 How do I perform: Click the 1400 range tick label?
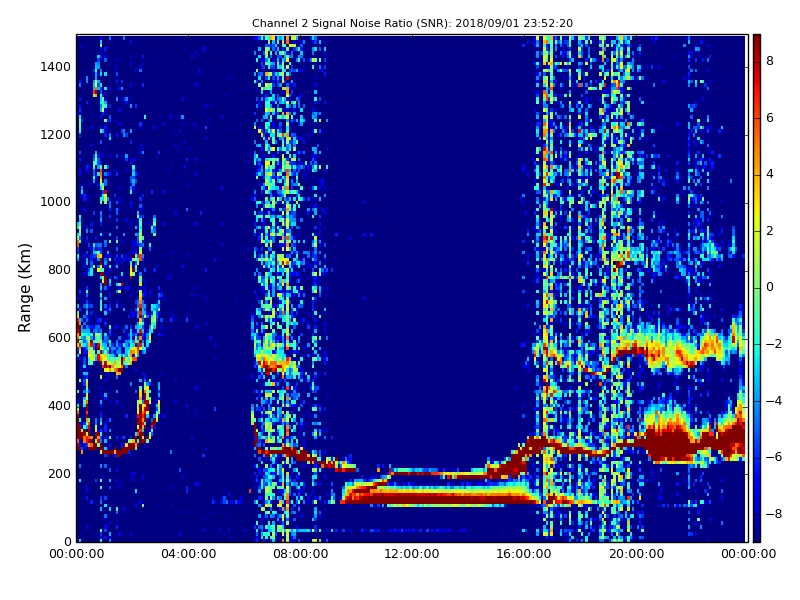(56, 67)
